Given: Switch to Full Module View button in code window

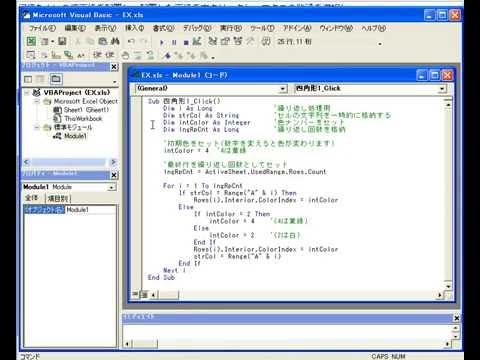Looking at the screenshot, I should coord(144,294).
